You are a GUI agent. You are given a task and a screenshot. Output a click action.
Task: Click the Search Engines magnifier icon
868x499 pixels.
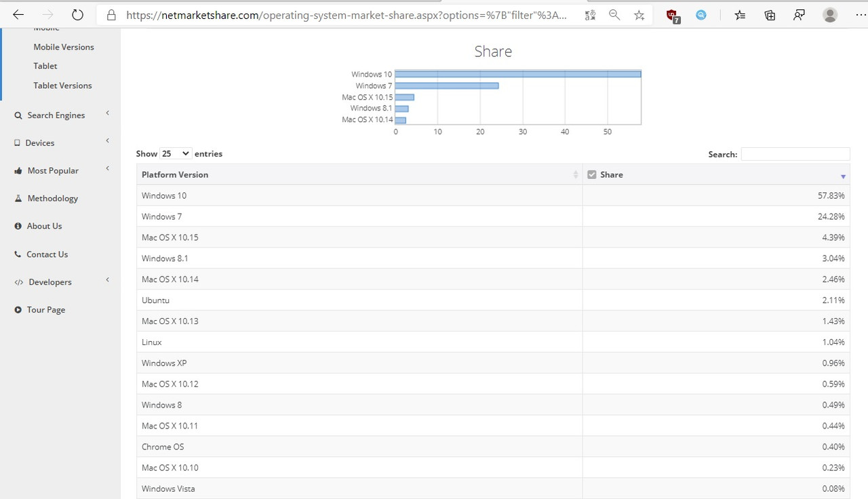click(18, 116)
